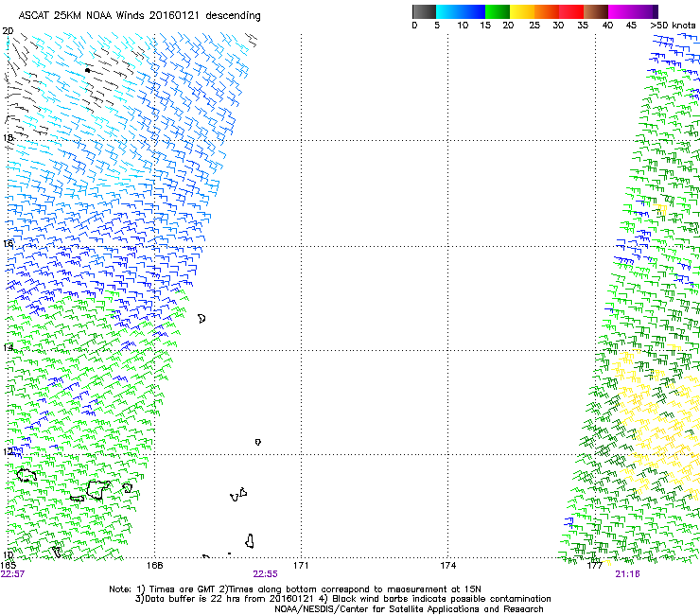Click the yellow 20–25 knots color segment
The height and width of the screenshot is (615, 700).
click(x=522, y=11)
